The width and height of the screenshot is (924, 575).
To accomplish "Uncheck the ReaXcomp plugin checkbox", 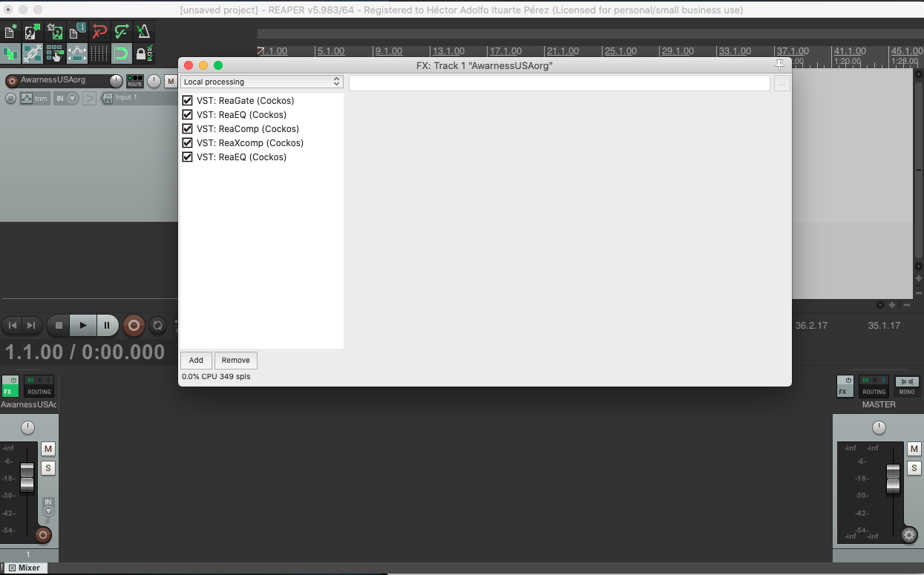I will point(187,143).
